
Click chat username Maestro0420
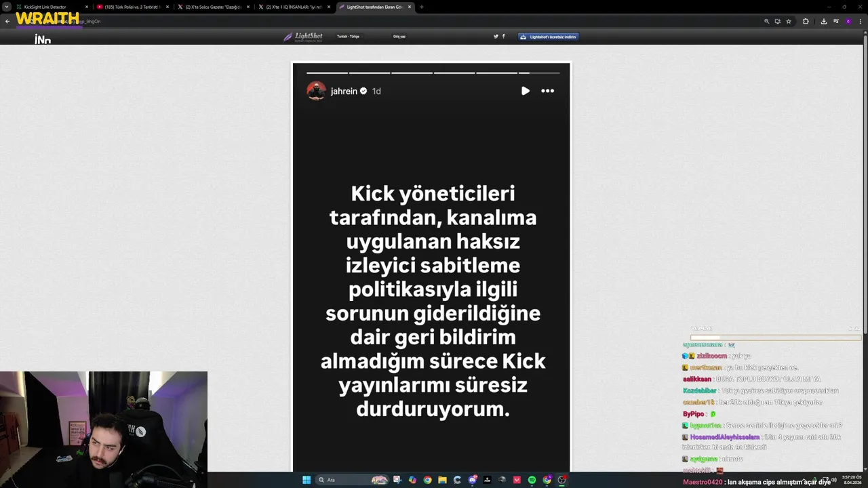point(703,482)
